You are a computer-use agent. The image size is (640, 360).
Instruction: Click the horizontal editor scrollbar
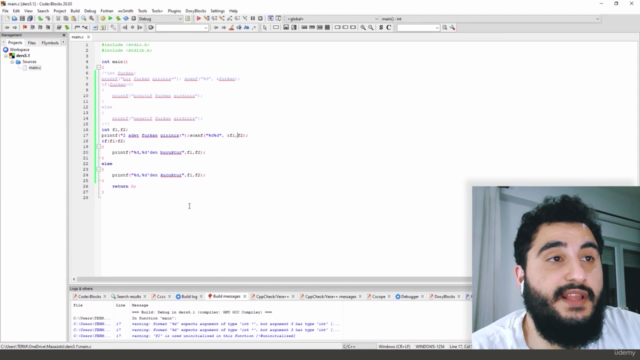[x=272, y=279]
